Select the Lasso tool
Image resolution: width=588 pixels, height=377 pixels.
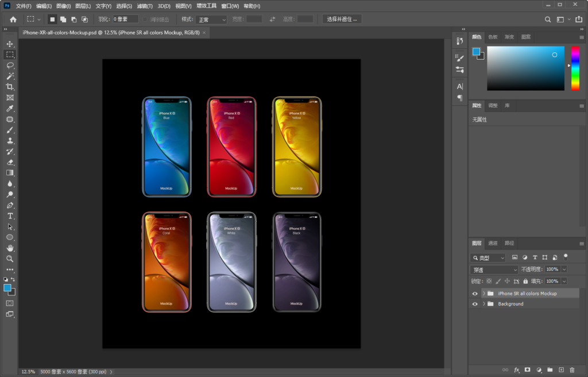[10, 66]
